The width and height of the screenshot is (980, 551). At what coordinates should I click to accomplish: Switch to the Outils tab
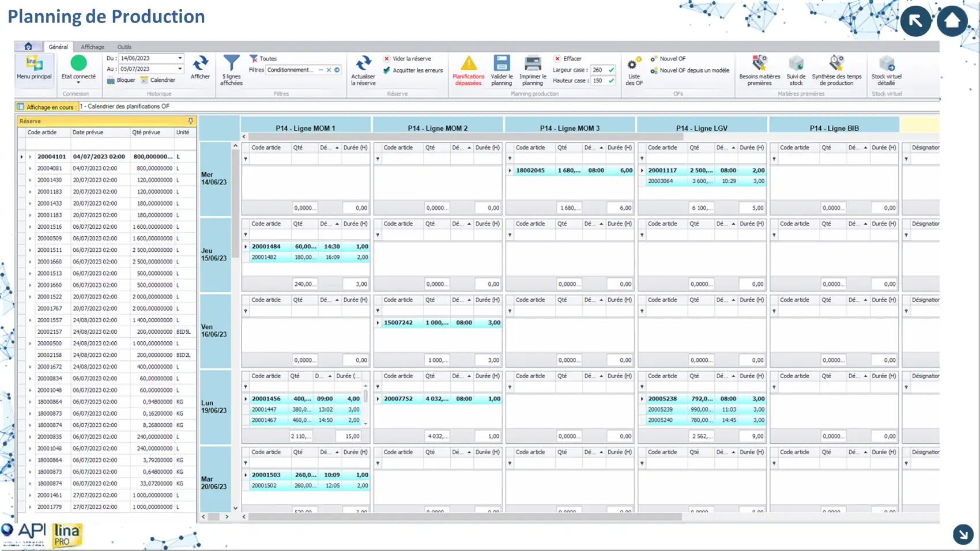pyautogui.click(x=124, y=47)
